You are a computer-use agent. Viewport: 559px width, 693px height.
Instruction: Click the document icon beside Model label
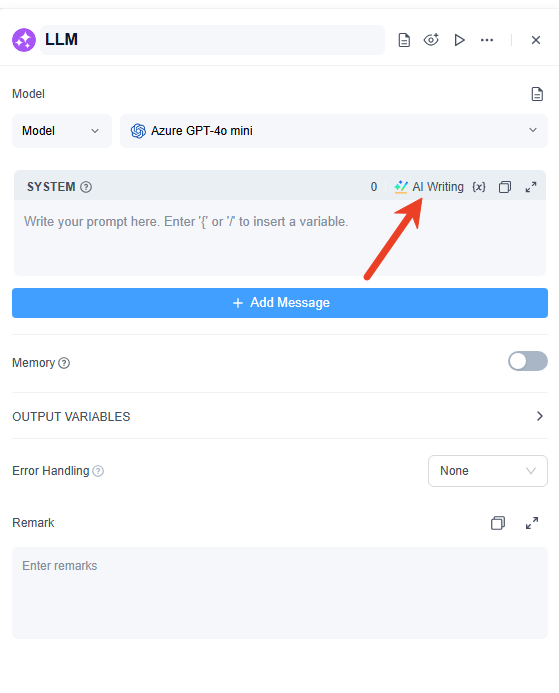537,94
